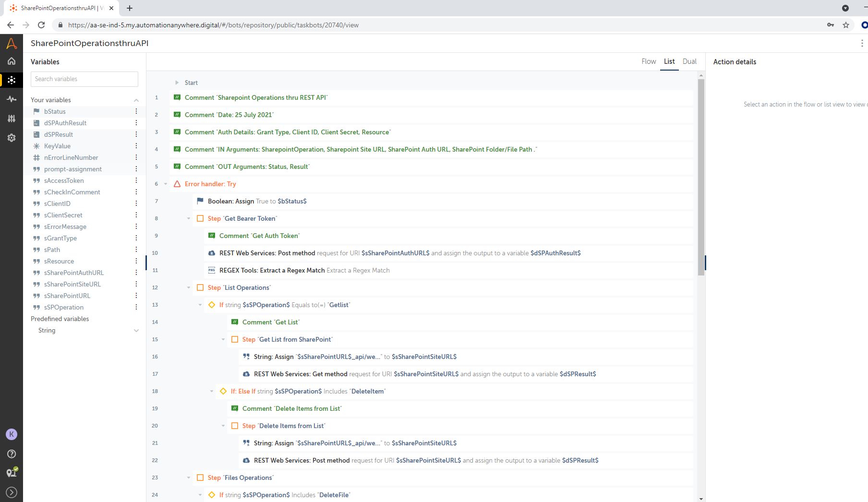Click the user avatar K icon
The image size is (868, 502).
[12, 434]
